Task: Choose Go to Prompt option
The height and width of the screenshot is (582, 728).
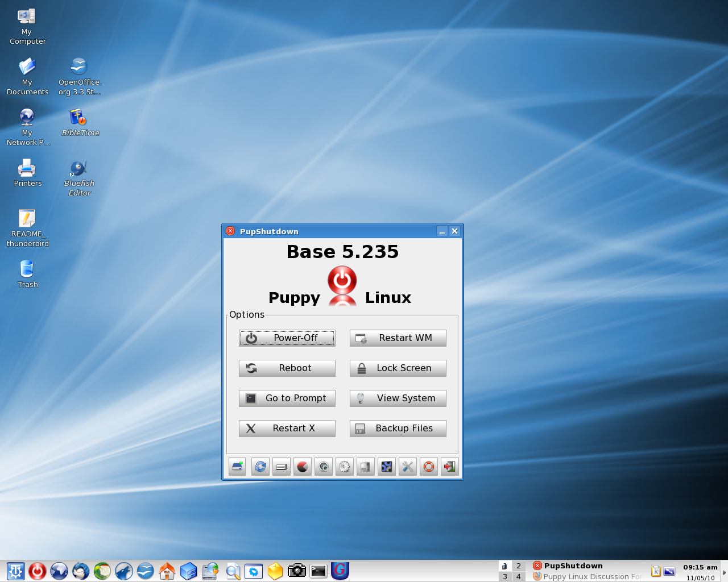Action: 287,398
